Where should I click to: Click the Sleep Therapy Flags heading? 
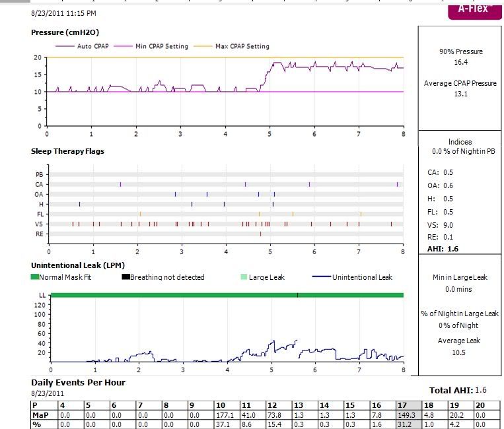click(x=67, y=151)
